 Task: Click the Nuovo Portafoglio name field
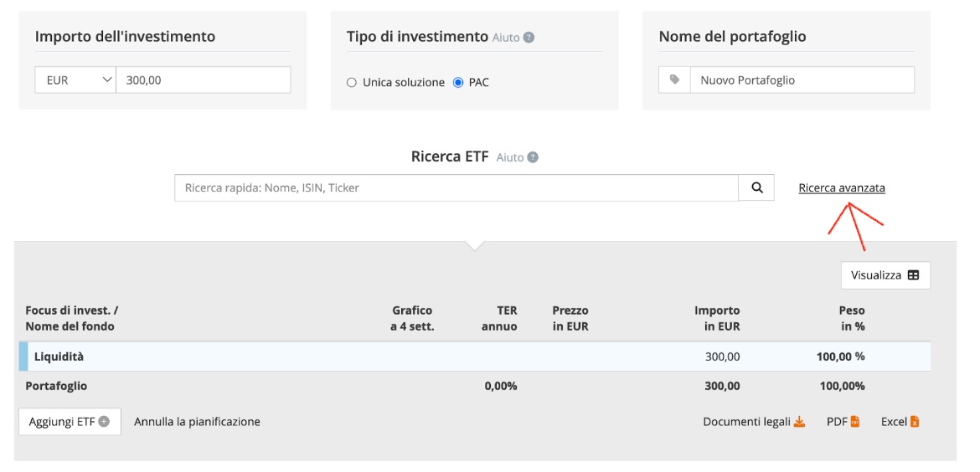[x=801, y=80]
